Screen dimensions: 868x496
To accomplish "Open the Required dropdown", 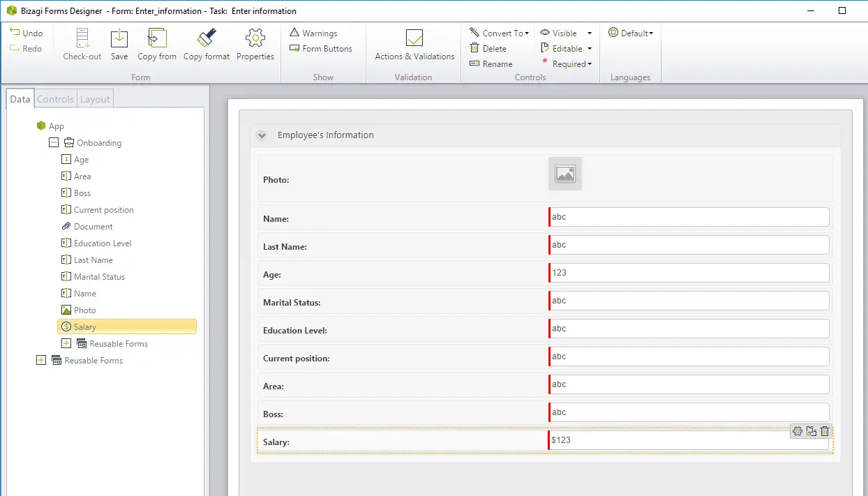I will point(566,63).
